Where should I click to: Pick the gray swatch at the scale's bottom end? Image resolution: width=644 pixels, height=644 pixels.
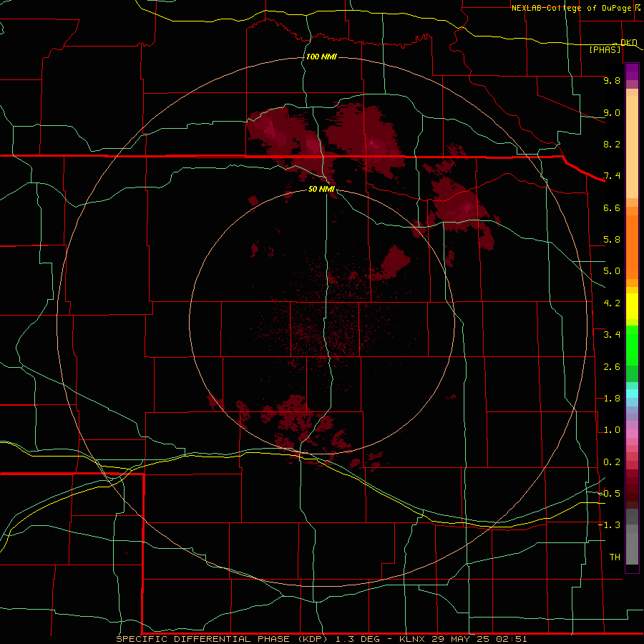click(x=632, y=550)
